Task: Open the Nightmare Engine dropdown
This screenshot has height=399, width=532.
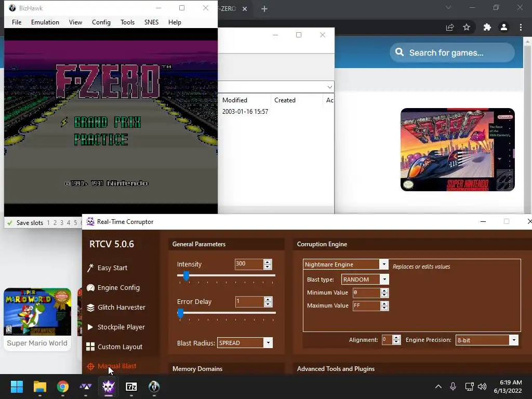Action: click(384, 264)
